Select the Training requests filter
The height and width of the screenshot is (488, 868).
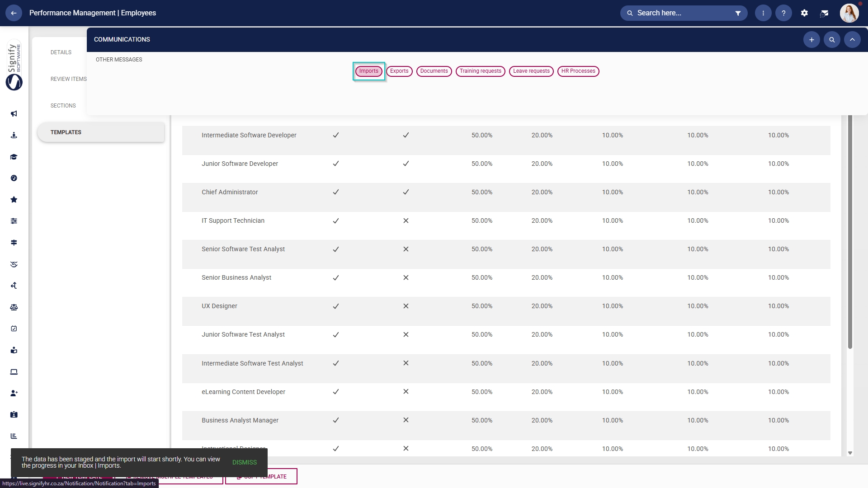[480, 71]
